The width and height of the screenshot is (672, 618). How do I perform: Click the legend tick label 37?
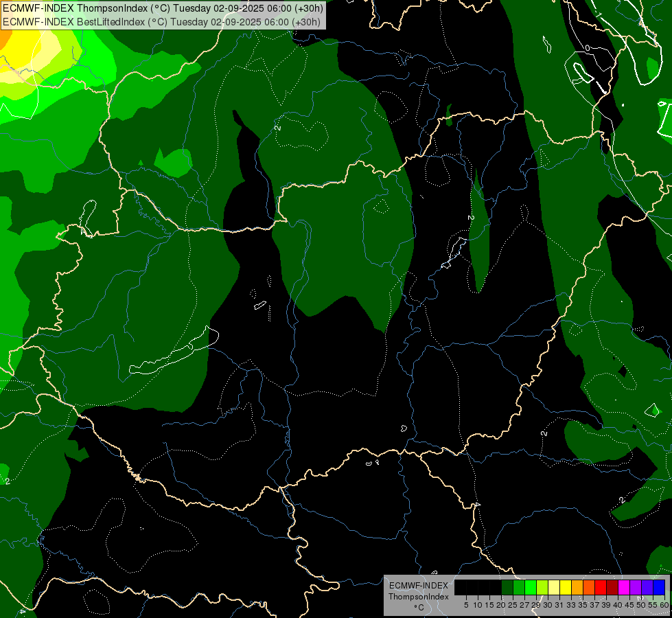[594, 605]
